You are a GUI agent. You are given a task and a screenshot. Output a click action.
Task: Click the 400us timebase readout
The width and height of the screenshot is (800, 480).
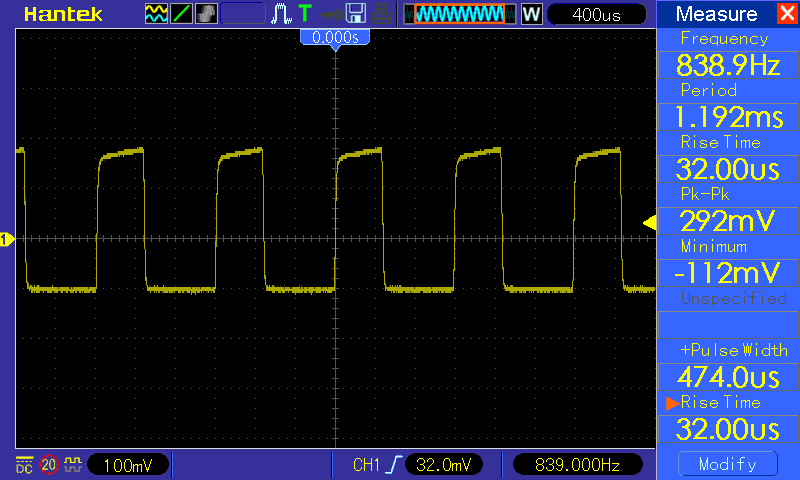click(x=596, y=14)
